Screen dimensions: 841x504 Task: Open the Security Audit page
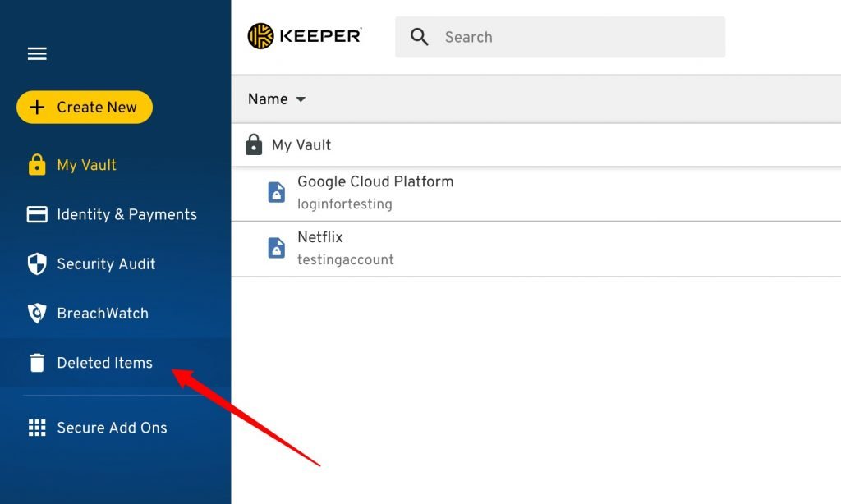point(106,263)
